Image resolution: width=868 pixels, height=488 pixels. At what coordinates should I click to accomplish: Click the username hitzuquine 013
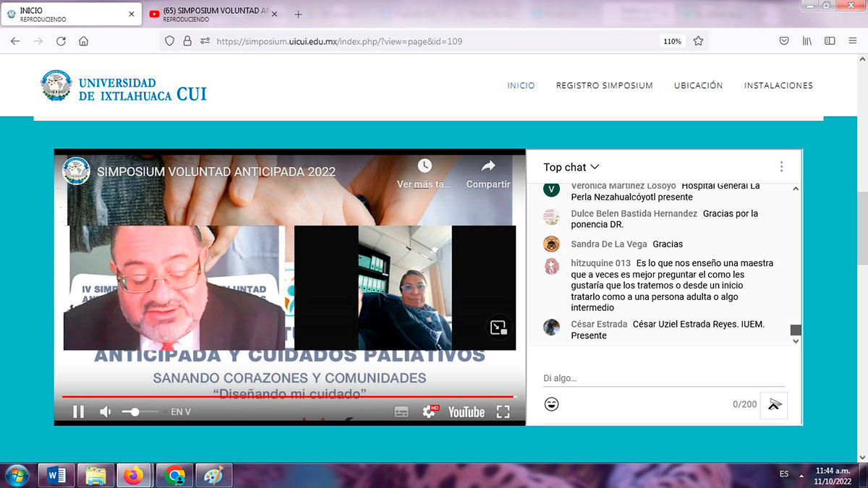click(601, 264)
